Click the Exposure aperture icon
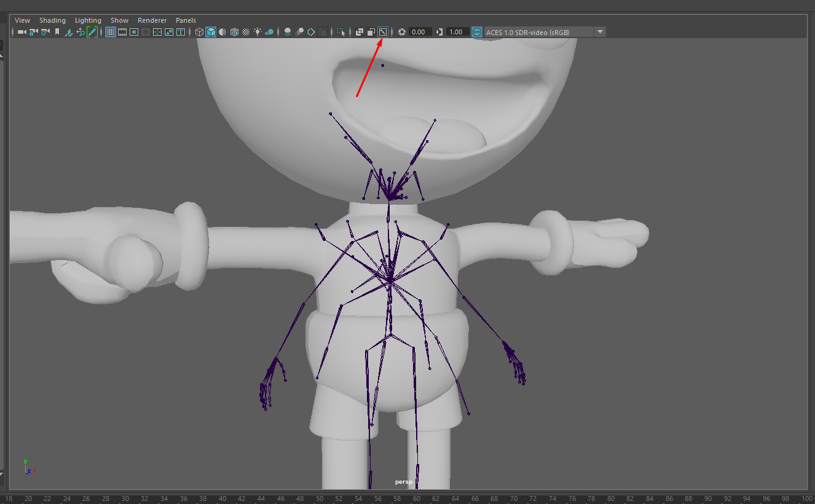 coord(402,32)
